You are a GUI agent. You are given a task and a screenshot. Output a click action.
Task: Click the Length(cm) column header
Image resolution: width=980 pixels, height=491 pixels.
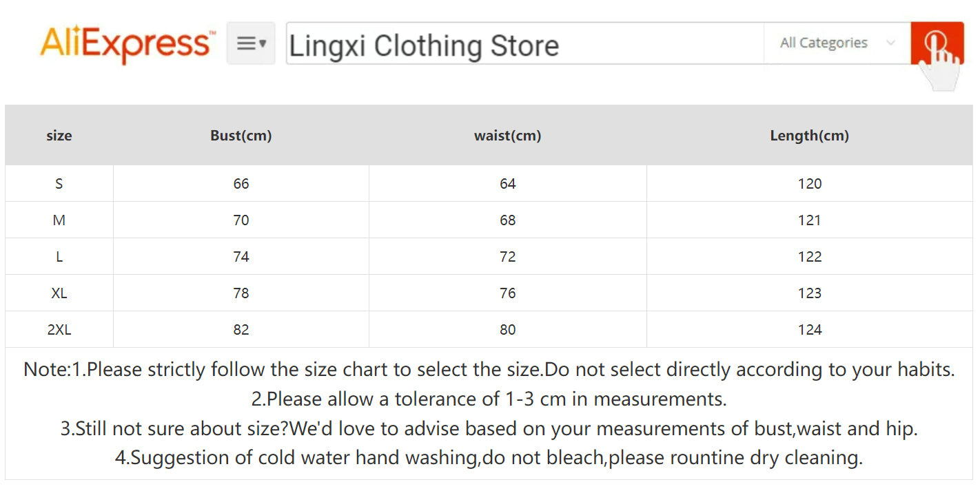click(809, 136)
